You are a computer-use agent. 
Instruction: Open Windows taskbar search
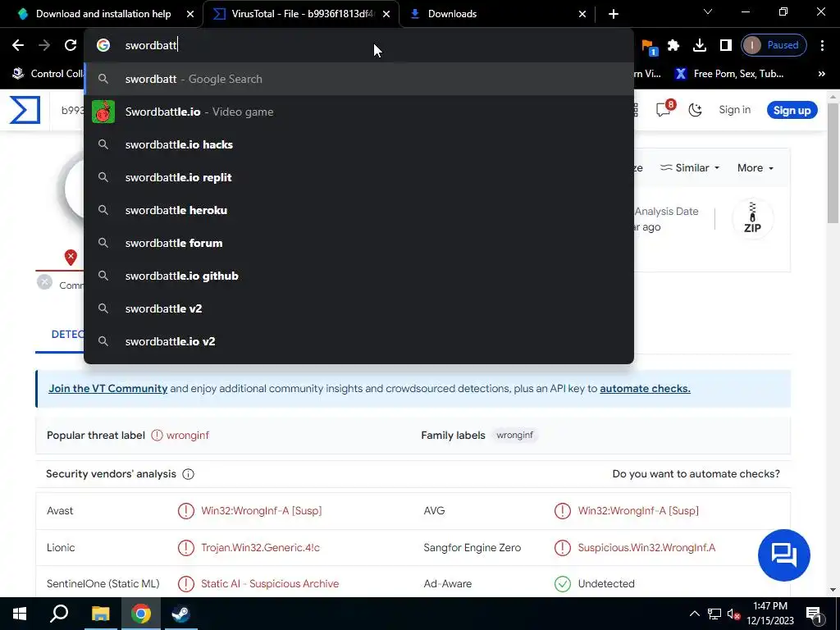pyautogui.click(x=59, y=614)
